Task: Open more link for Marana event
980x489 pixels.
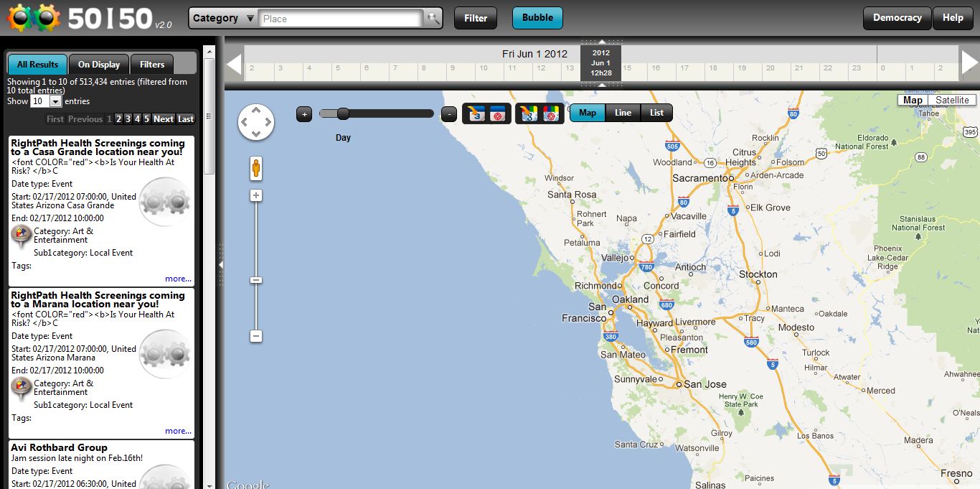Action: 178,431
